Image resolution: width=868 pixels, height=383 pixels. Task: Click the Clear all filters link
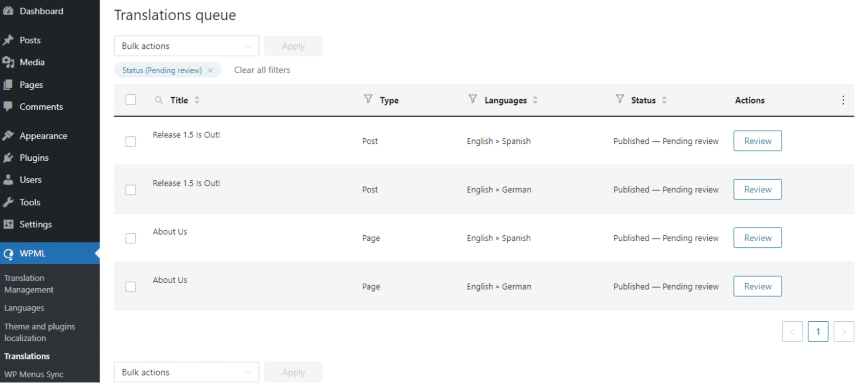pyautogui.click(x=262, y=70)
